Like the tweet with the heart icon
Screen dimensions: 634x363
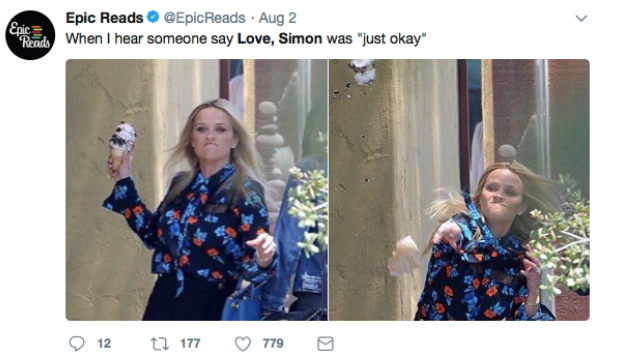[x=243, y=344]
